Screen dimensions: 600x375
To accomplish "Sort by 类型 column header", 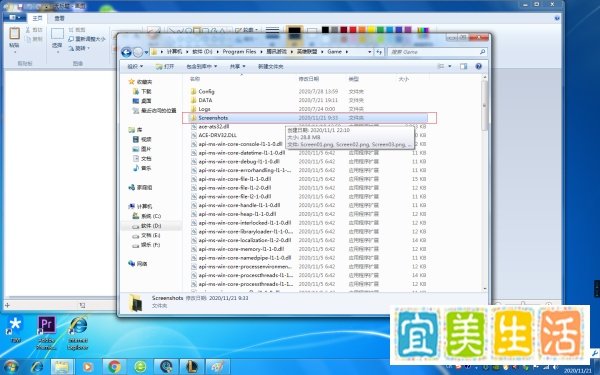I will 353,79.
